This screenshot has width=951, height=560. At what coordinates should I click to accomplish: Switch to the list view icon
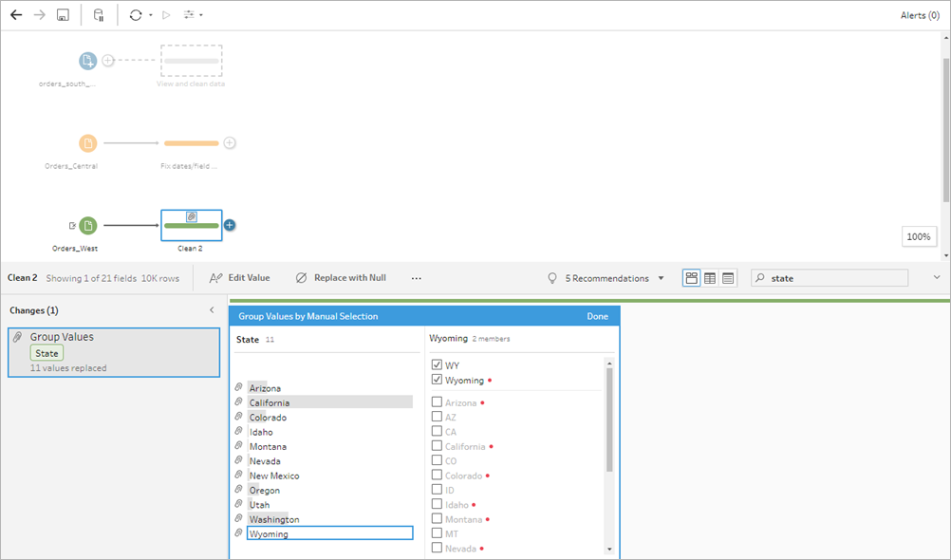click(x=728, y=278)
